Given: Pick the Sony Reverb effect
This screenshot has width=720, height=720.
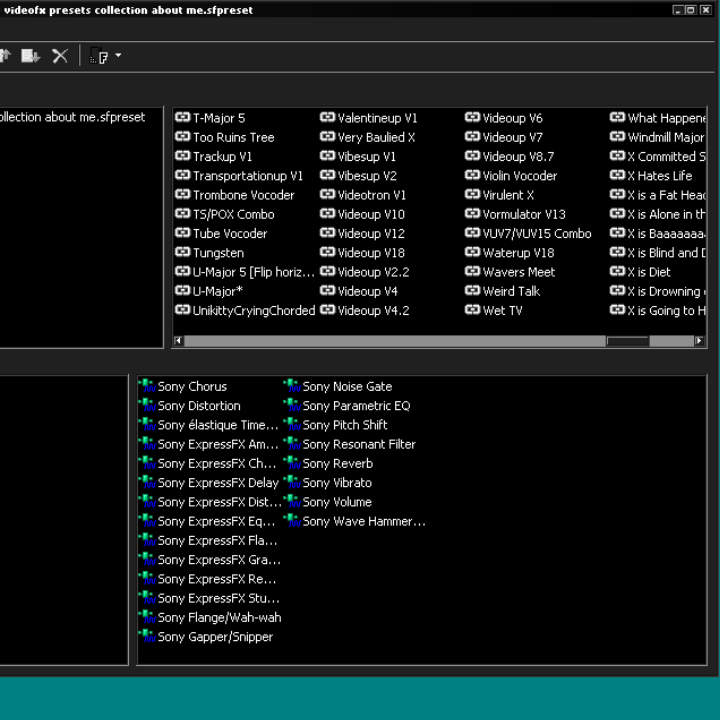Looking at the screenshot, I should click(x=338, y=463).
